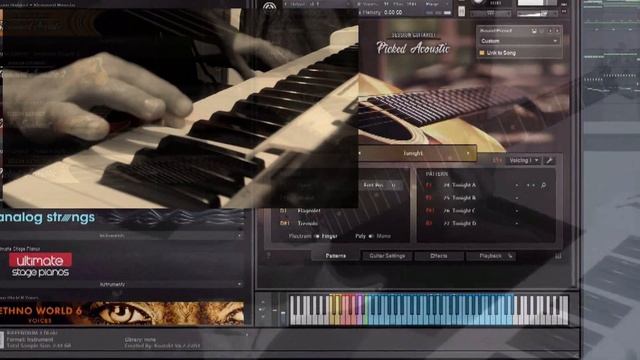Image resolution: width=640 pixels, height=360 pixels.
Task: Toggle the Plectrum/Finger switch
Action: (x=317, y=236)
